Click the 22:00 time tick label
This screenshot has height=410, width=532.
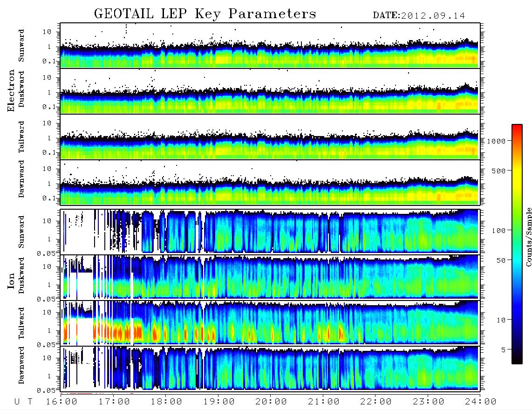click(x=376, y=402)
